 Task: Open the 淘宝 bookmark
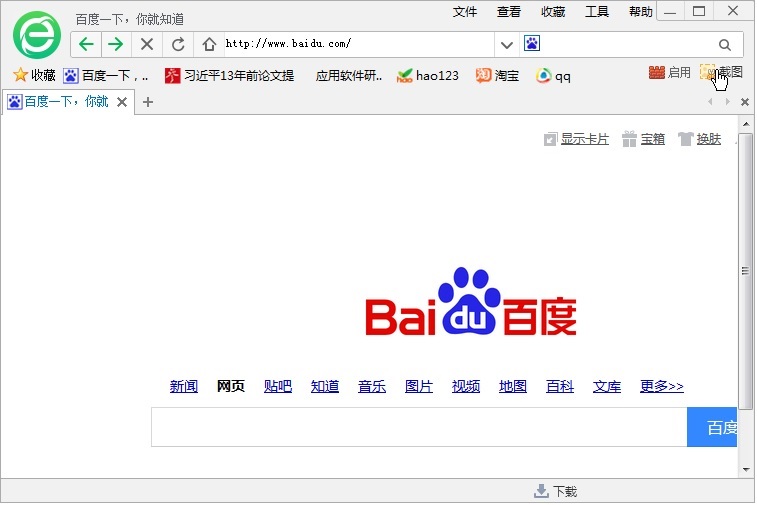point(497,76)
